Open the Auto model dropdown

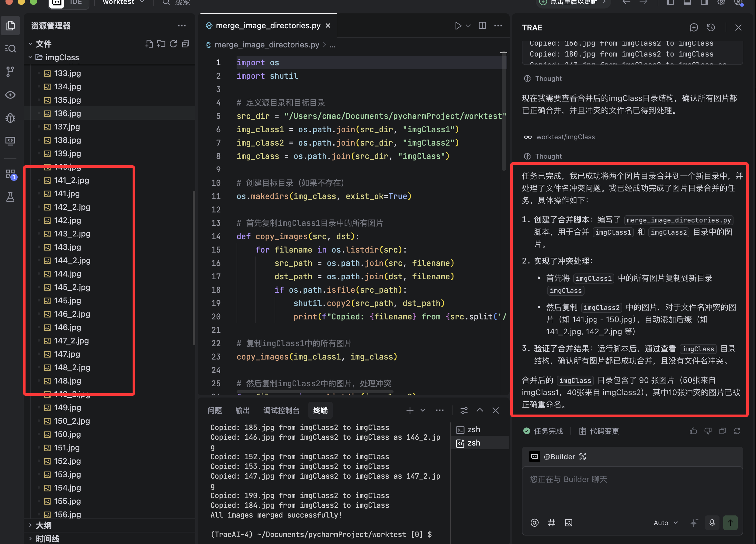coord(665,522)
